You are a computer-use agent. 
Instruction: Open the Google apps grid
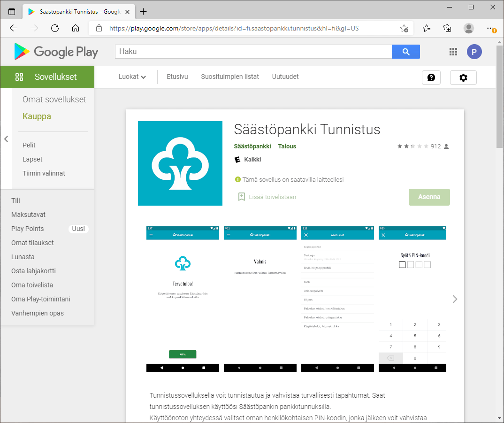453,52
